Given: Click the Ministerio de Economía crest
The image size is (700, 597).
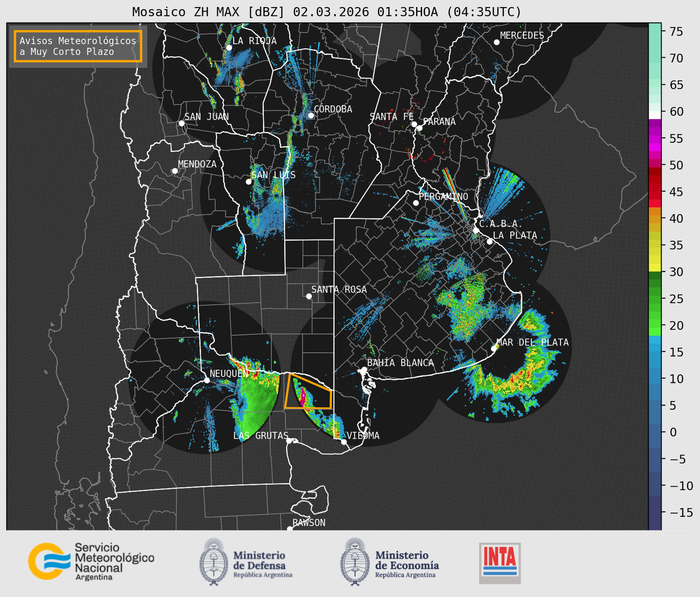Looking at the screenshot, I should coord(354,562).
